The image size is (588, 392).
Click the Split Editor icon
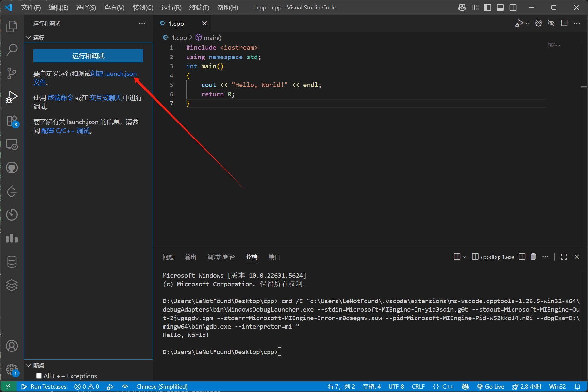click(x=564, y=23)
